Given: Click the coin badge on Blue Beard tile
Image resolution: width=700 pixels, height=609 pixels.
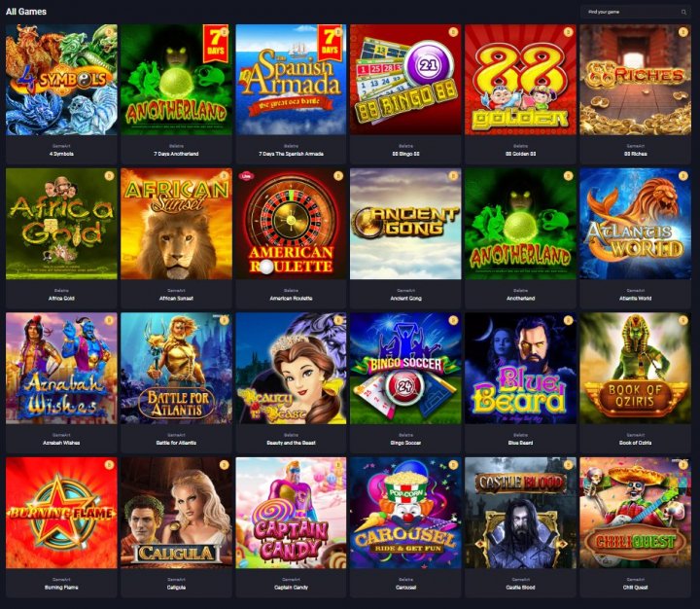Looking at the screenshot, I should pyautogui.click(x=568, y=320).
